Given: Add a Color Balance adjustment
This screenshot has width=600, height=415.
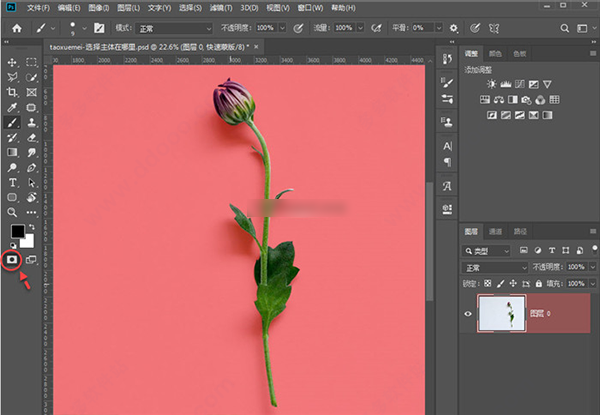Looking at the screenshot, I should 499,100.
